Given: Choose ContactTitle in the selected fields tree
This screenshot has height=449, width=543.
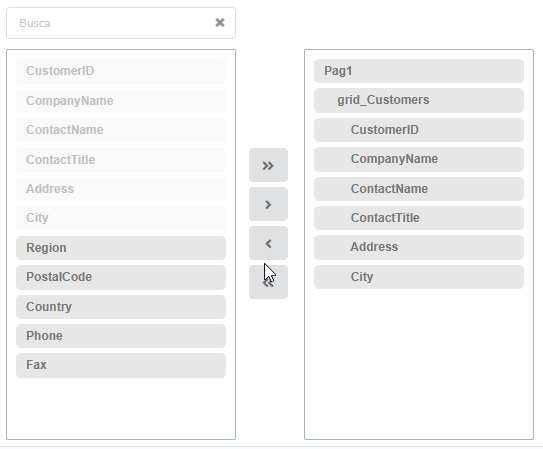Looking at the screenshot, I should [419, 218].
